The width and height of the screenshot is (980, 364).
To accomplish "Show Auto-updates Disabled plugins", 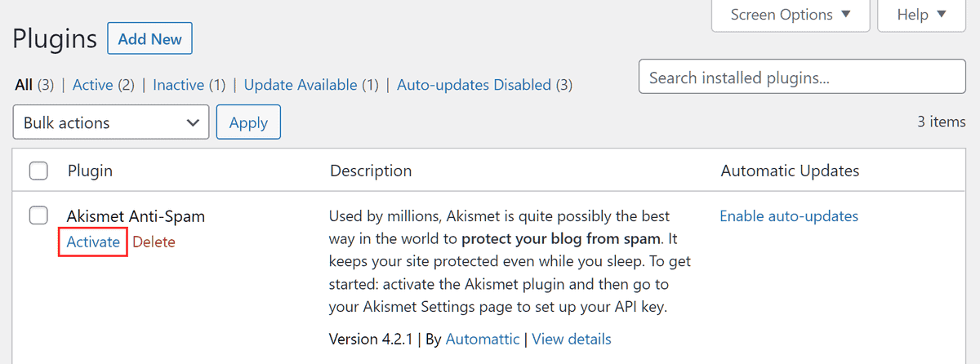I will point(474,85).
